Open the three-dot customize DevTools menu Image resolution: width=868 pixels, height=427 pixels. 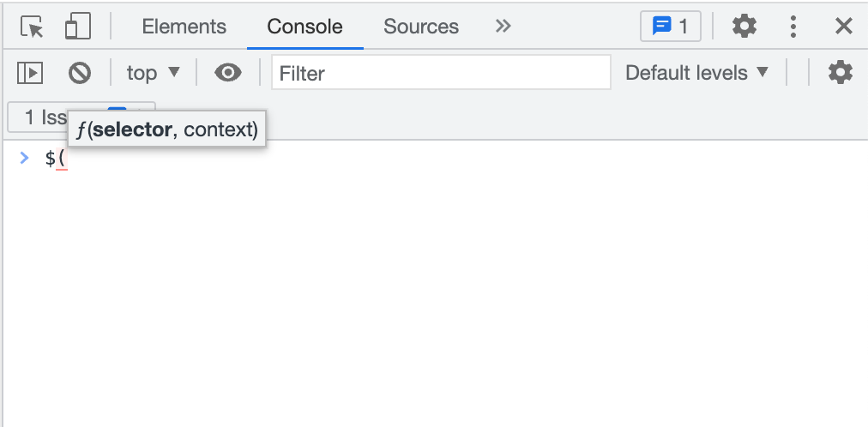tap(793, 27)
